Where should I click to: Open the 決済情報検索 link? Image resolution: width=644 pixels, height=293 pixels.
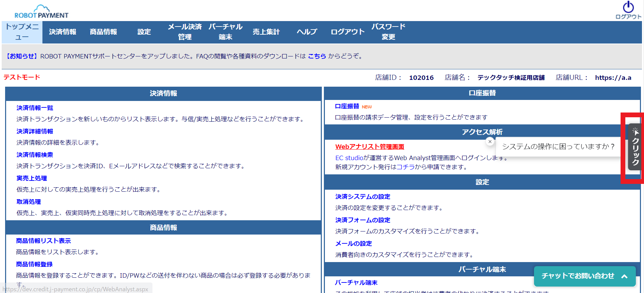[35, 155]
